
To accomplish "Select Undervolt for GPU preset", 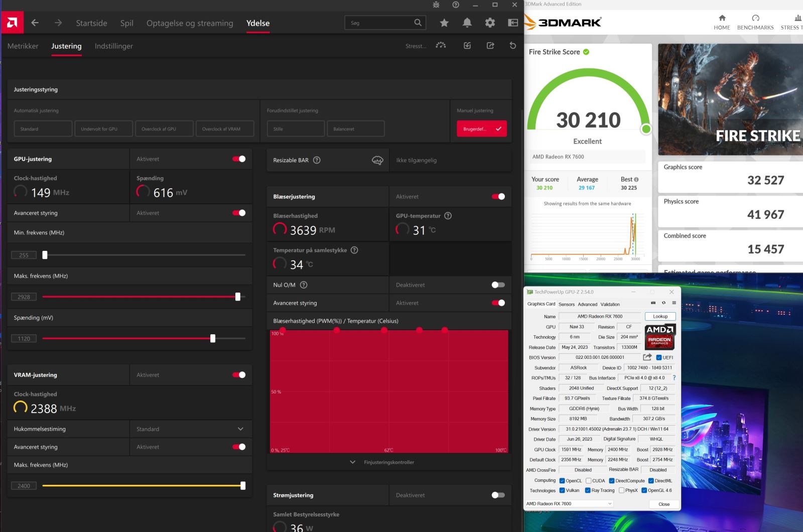I will [104, 128].
